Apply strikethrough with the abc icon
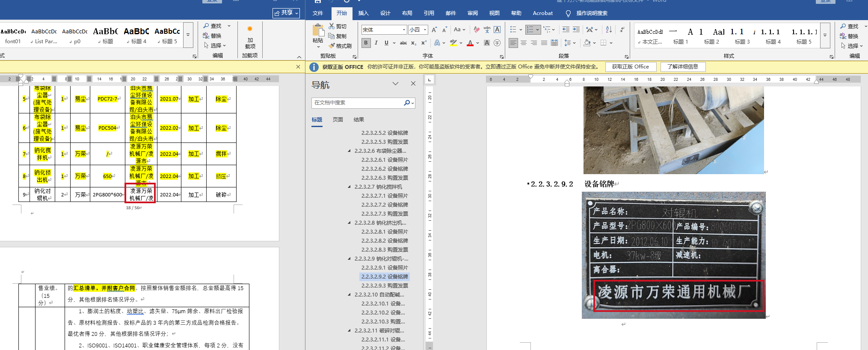Screen dimensions: 868x350 pyautogui.click(x=403, y=43)
